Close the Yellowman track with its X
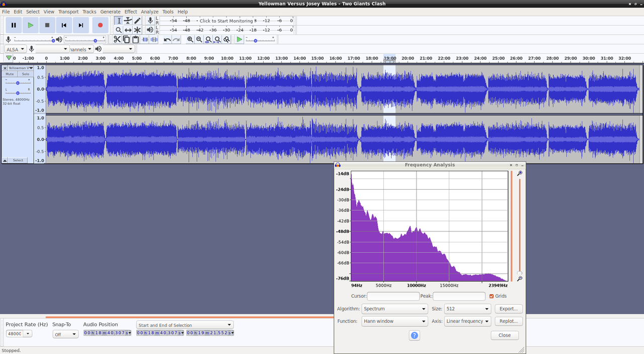 [5, 68]
